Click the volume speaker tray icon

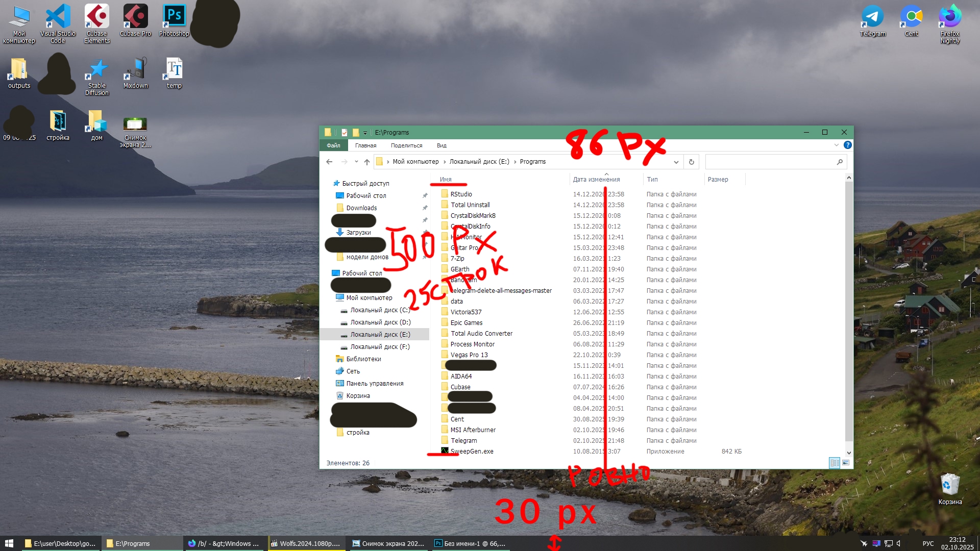899,544
